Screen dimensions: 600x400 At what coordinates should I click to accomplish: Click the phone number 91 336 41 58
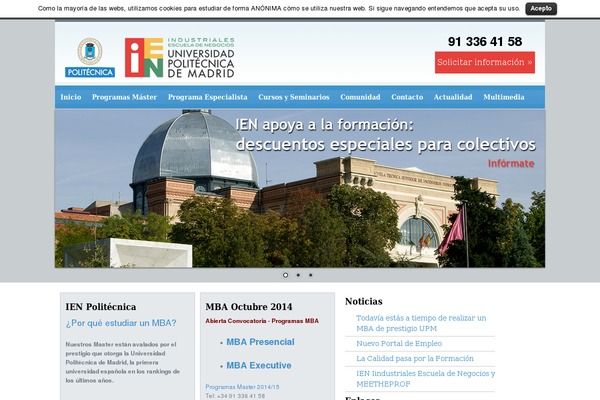point(485,41)
